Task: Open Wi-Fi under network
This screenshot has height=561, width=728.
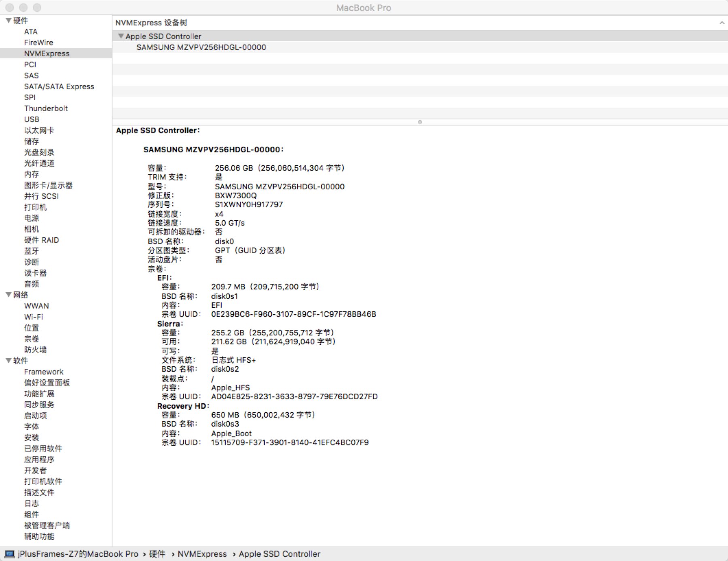Action: coord(33,317)
